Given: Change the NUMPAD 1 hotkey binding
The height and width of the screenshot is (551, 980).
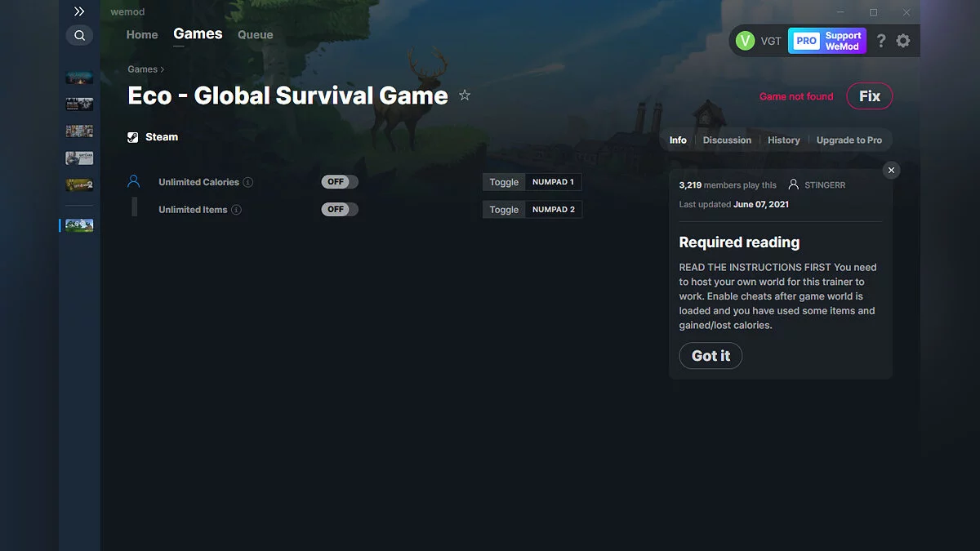Looking at the screenshot, I should [x=554, y=182].
